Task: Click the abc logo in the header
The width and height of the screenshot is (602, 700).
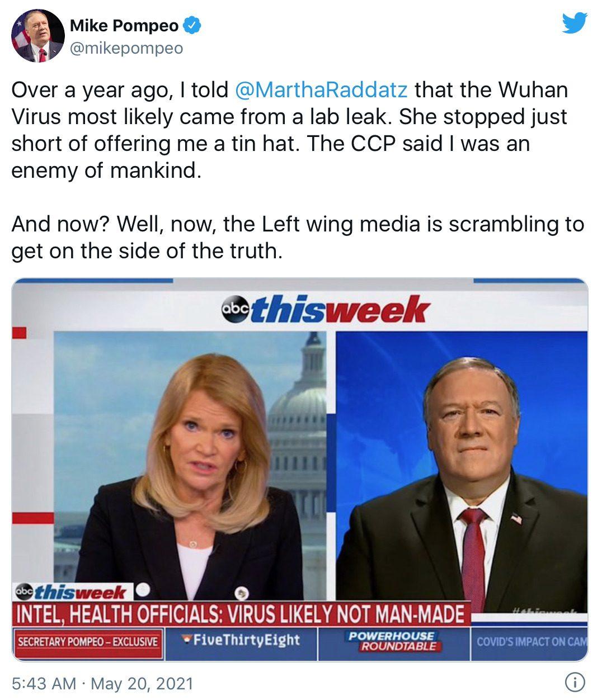Action: (x=232, y=310)
